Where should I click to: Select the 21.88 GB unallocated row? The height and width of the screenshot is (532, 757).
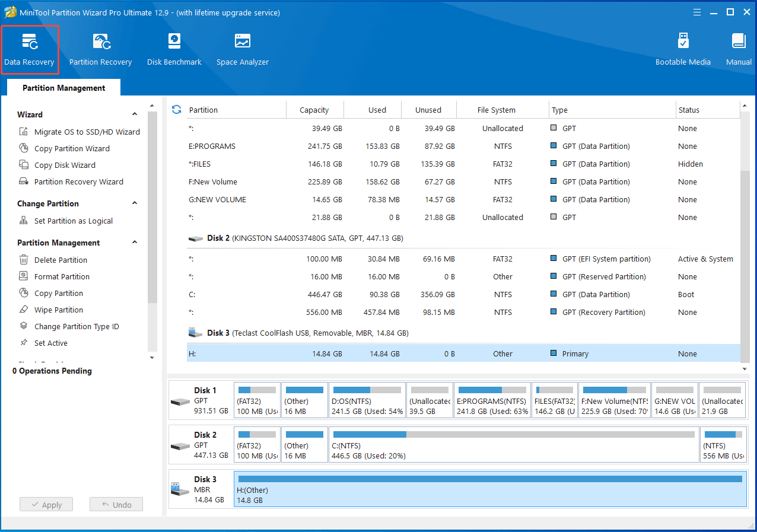click(x=463, y=217)
